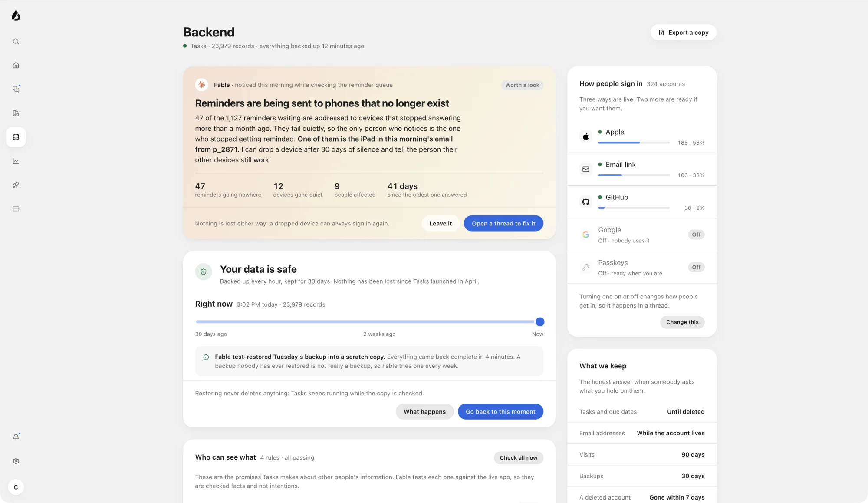Click the Check all now button
868x503 pixels.
[x=518, y=458]
